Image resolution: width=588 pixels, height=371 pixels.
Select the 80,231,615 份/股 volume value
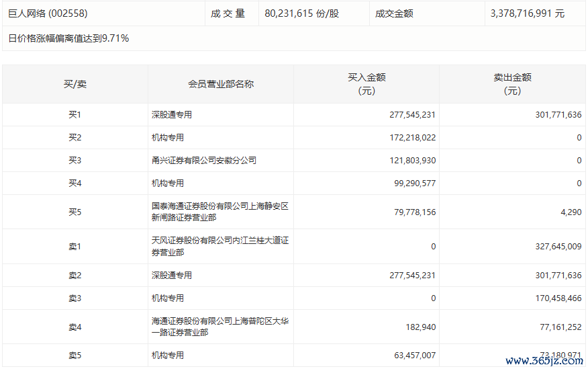click(x=302, y=13)
